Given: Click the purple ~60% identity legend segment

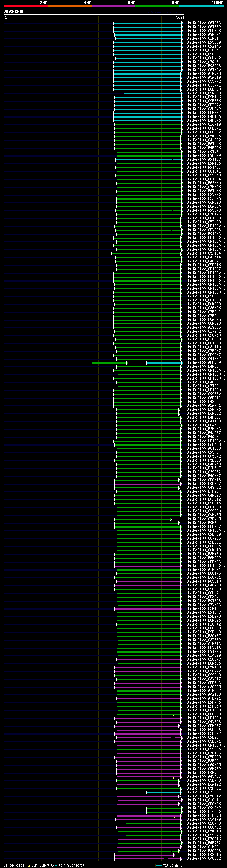Looking at the screenshot, I should tap(113, 6).
